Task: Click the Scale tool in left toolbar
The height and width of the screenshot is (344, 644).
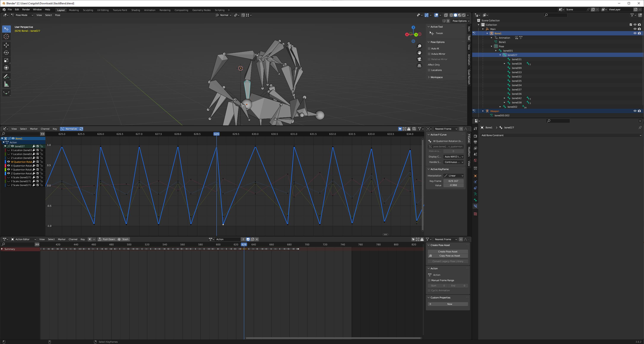Action: tap(6, 60)
